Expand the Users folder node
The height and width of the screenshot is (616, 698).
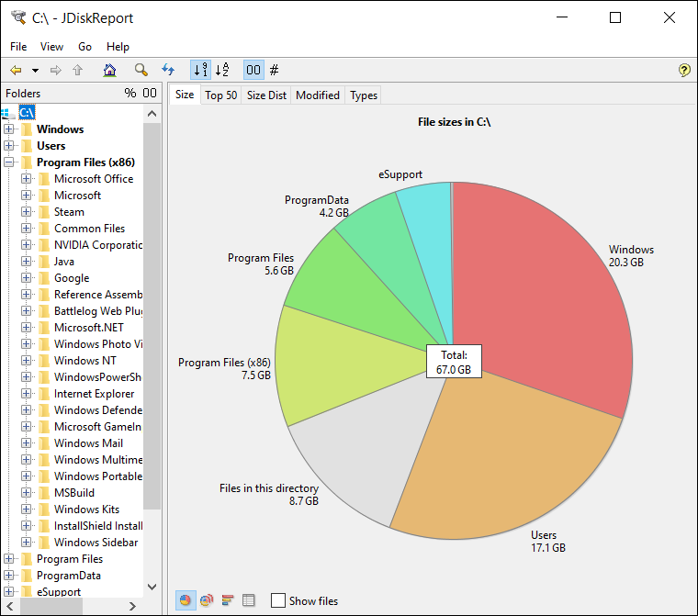point(8,146)
